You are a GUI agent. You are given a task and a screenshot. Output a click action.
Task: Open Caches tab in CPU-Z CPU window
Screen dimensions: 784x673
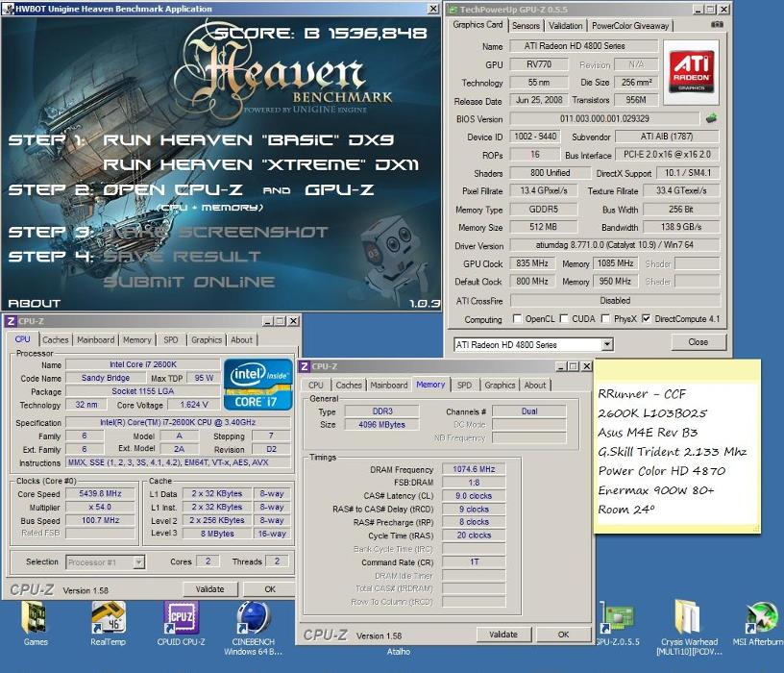pos(56,339)
